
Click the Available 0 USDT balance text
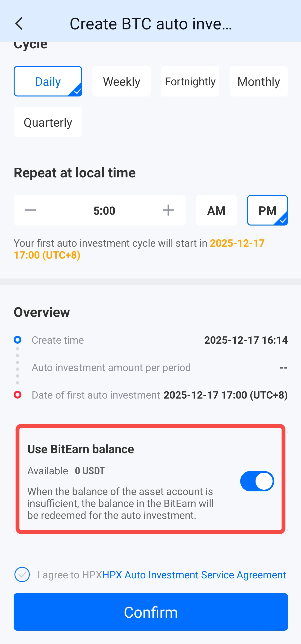(66, 471)
